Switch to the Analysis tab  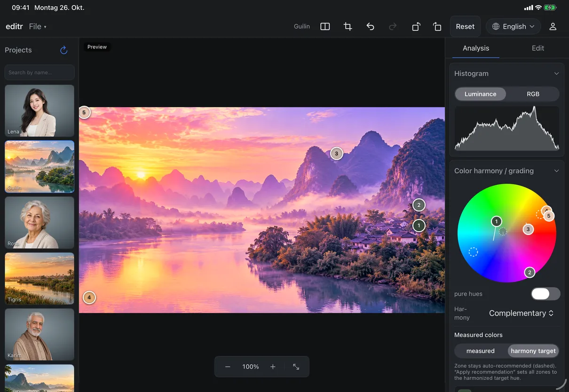475,48
